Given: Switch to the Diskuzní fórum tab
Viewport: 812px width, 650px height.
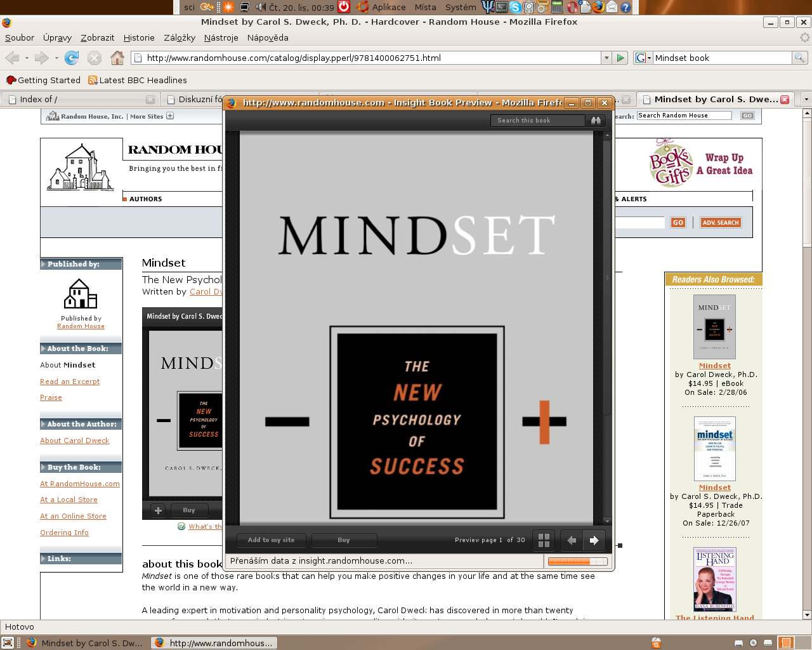Looking at the screenshot, I should tap(192, 99).
